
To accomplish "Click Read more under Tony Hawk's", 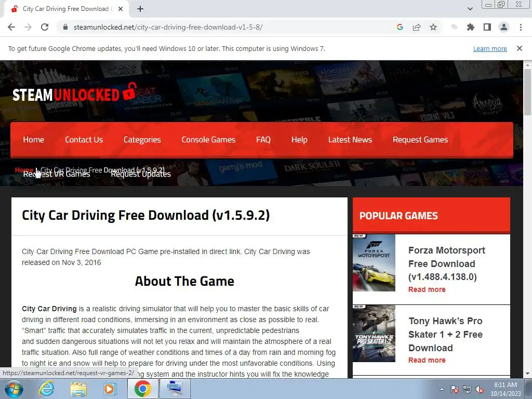I will 427,360.
